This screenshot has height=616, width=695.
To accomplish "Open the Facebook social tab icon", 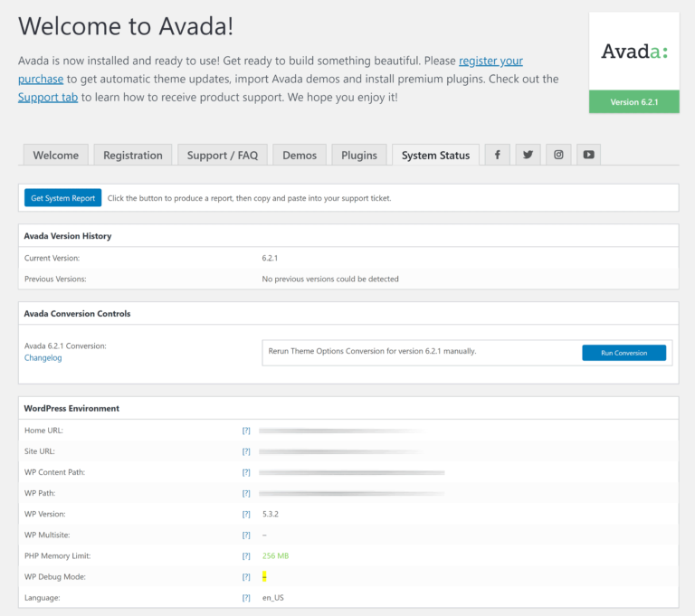I will pos(498,155).
